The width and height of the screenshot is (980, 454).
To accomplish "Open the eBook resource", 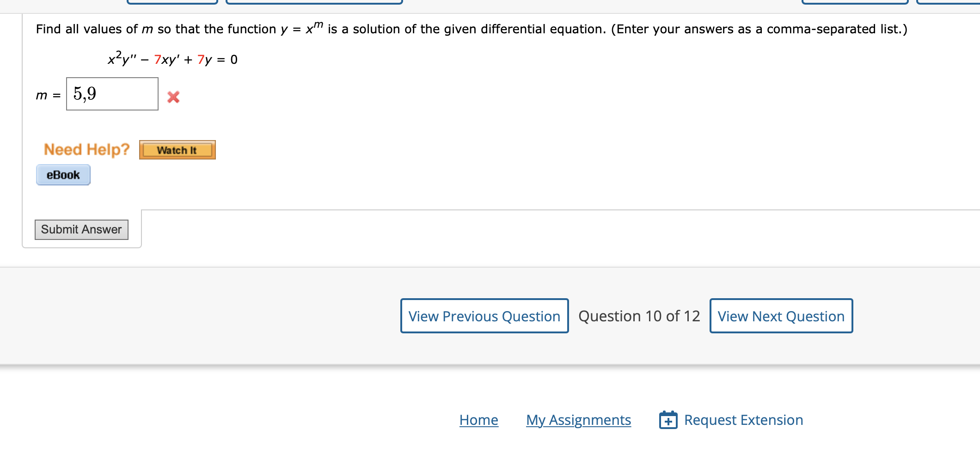I will (x=63, y=175).
